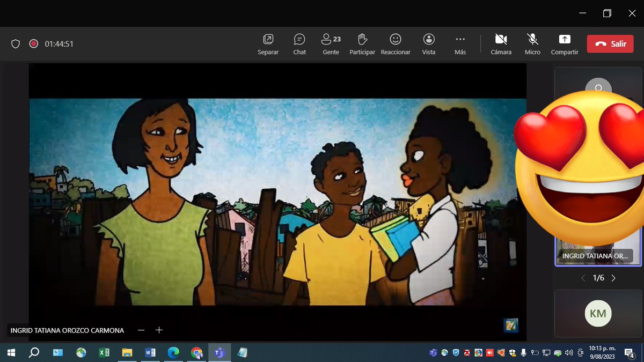Click the meeting timer 01:44:51
644x362 pixels.
[59, 44]
